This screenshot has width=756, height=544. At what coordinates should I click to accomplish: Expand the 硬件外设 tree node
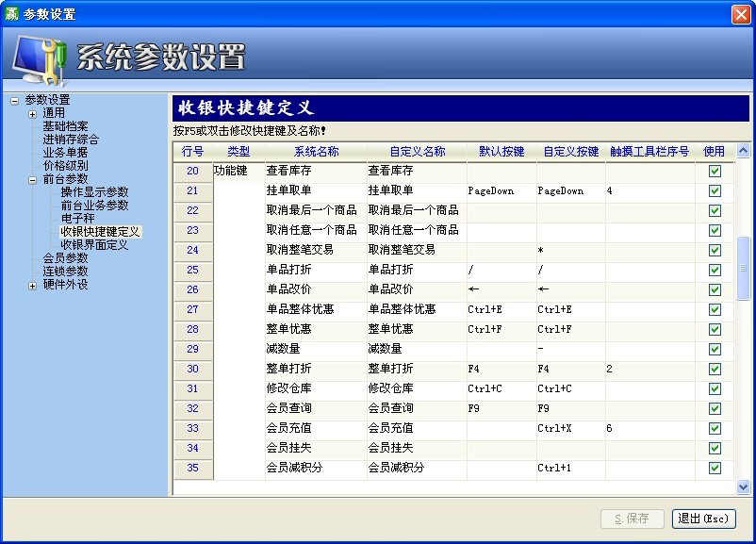[32, 286]
